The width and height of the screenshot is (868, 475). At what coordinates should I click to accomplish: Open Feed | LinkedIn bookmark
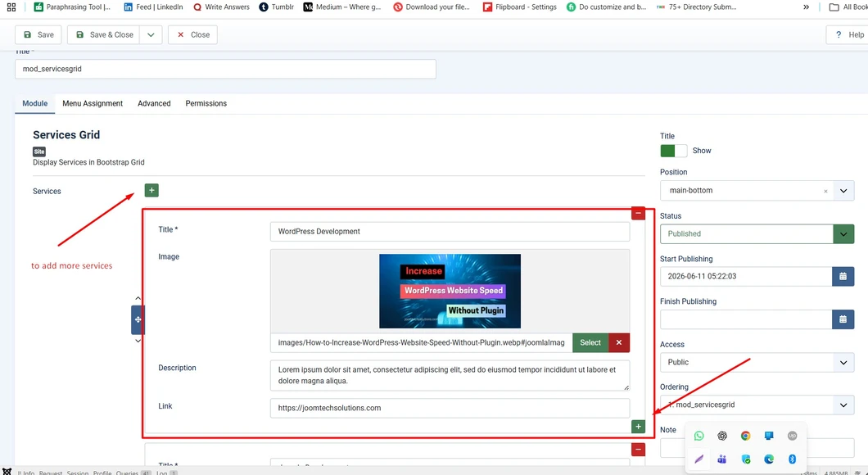click(x=153, y=7)
